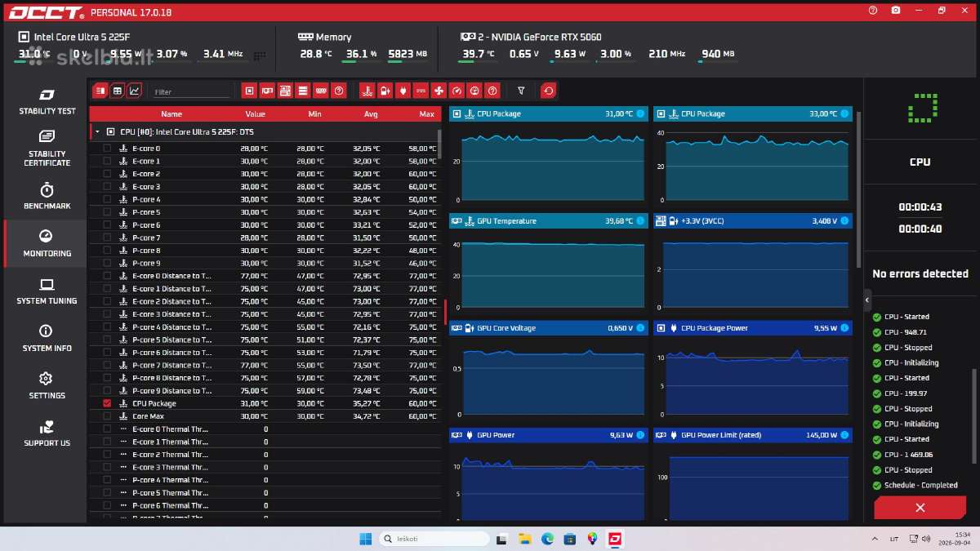This screenshot has height=551, width=980.
Task: Click the sensor table vertical scrollbar
Action: (440, 144)
